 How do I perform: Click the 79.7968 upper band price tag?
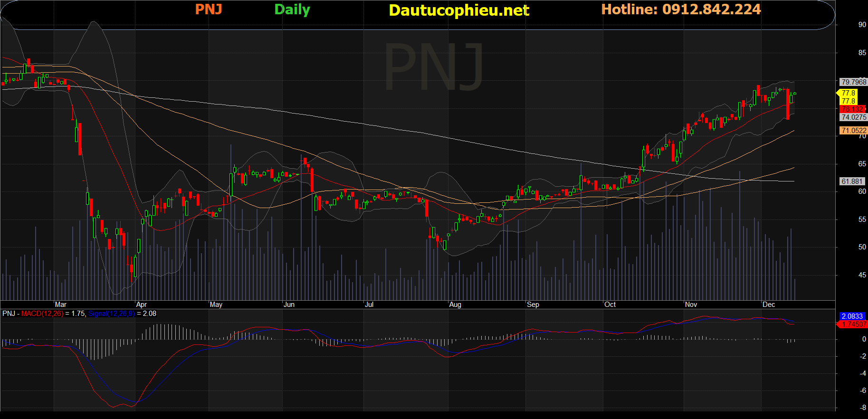854,82
